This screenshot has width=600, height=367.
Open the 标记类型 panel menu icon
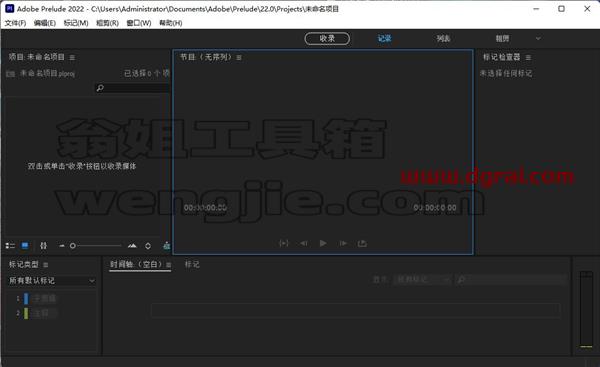(46, 265)
